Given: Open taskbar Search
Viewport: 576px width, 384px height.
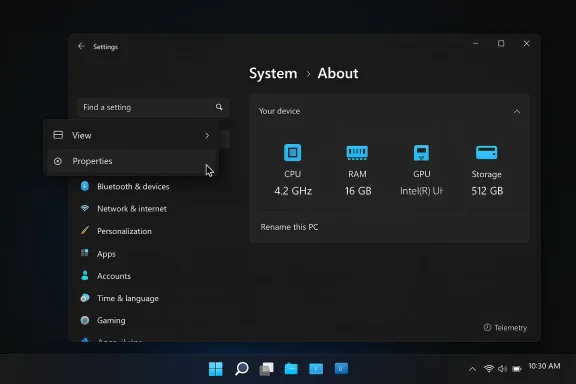Looking at the screenshot, I should (x=242, y=369).
